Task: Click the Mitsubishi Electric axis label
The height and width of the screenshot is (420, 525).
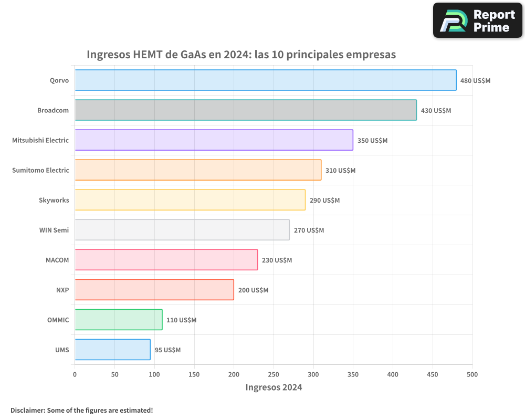Action: [40, 140]
